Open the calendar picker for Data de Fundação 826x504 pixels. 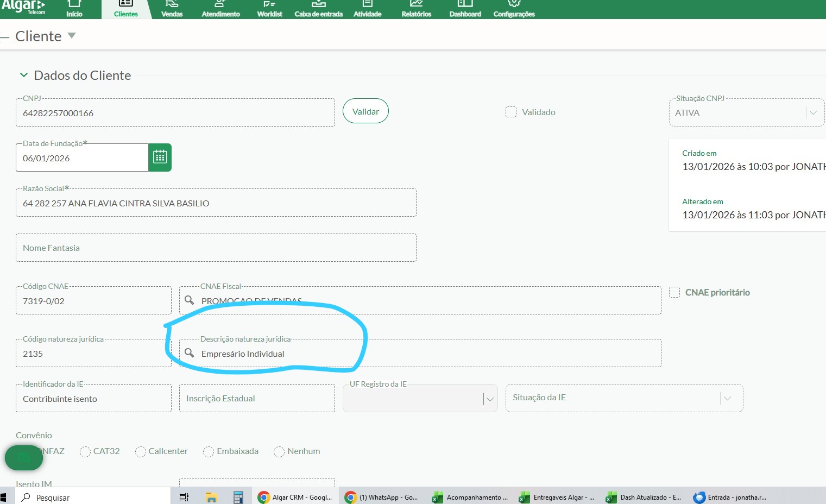coord(160,157)
